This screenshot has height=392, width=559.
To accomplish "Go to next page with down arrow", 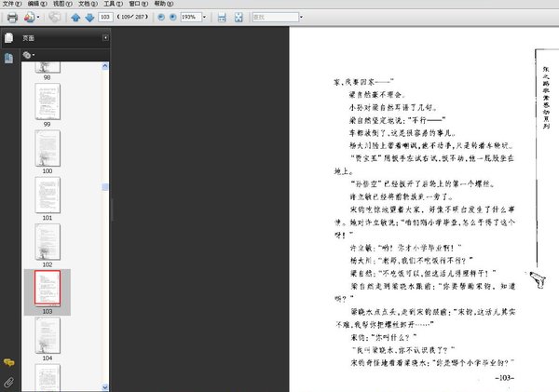I will click(x=89, y=17).
